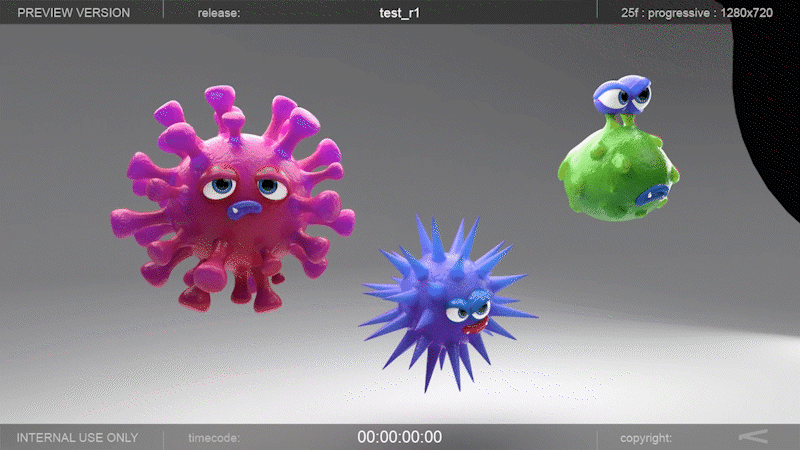Click the purple spiky virus character
The height and width of the screenshot is (450, 800).
pos(446,304)
